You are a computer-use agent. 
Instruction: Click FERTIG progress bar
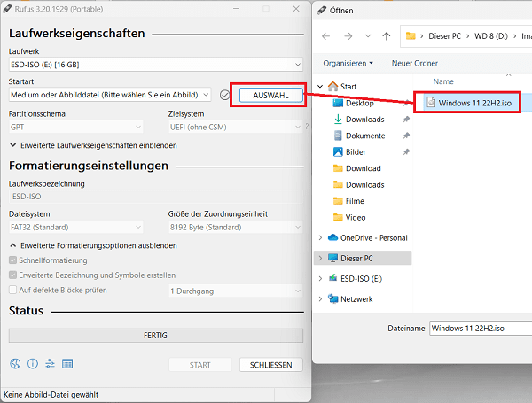pyautogui.click(x=156, y=335)
